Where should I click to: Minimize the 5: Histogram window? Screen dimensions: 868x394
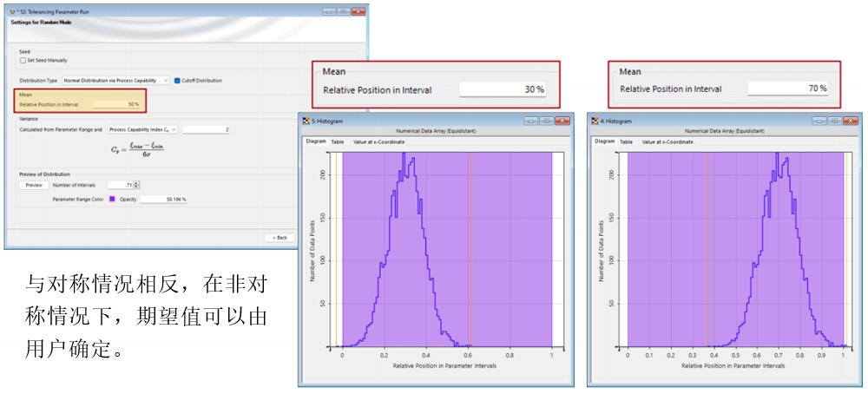click(x=530, y=121)
